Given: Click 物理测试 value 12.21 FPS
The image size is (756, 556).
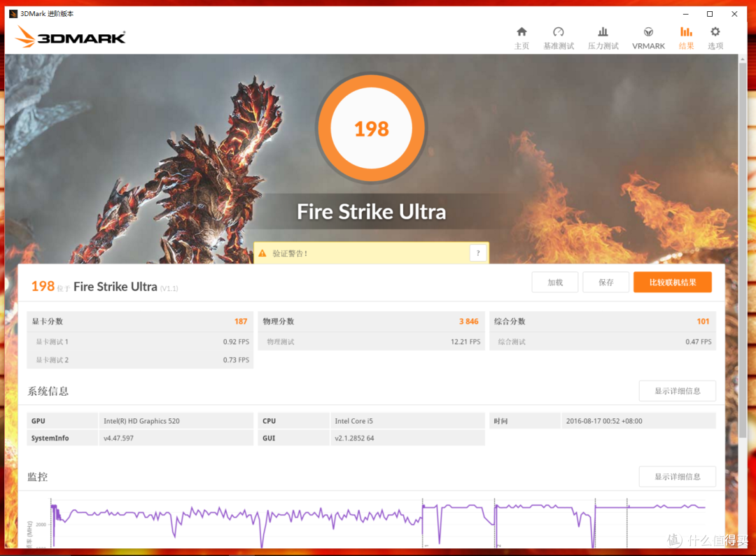Looking at the screenshot, I should click(x=465, y=341).
